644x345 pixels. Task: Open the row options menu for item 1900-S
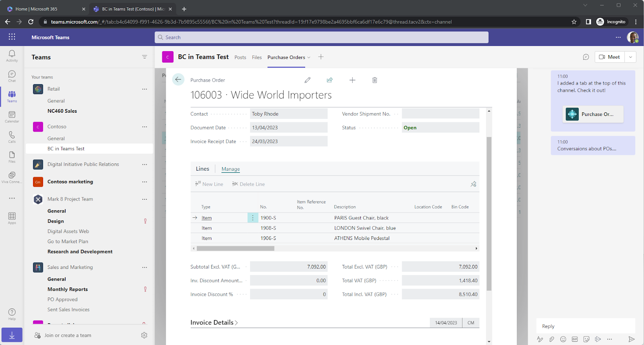[x=252, y=218]
